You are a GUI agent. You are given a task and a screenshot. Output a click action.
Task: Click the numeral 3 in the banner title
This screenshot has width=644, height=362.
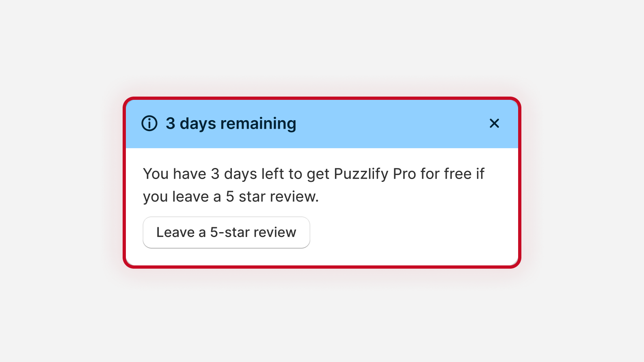coord(171,123)
